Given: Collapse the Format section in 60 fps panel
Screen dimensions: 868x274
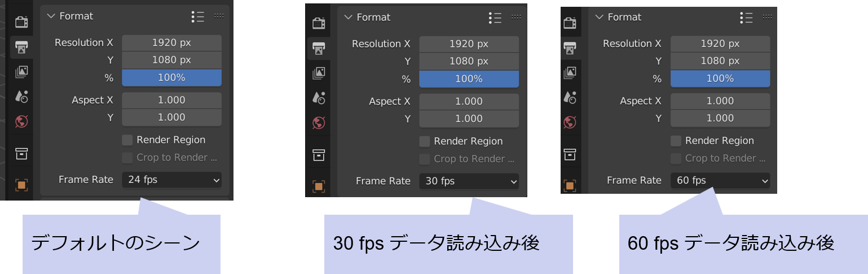Looking at the screenshot, I should point(600,17).
